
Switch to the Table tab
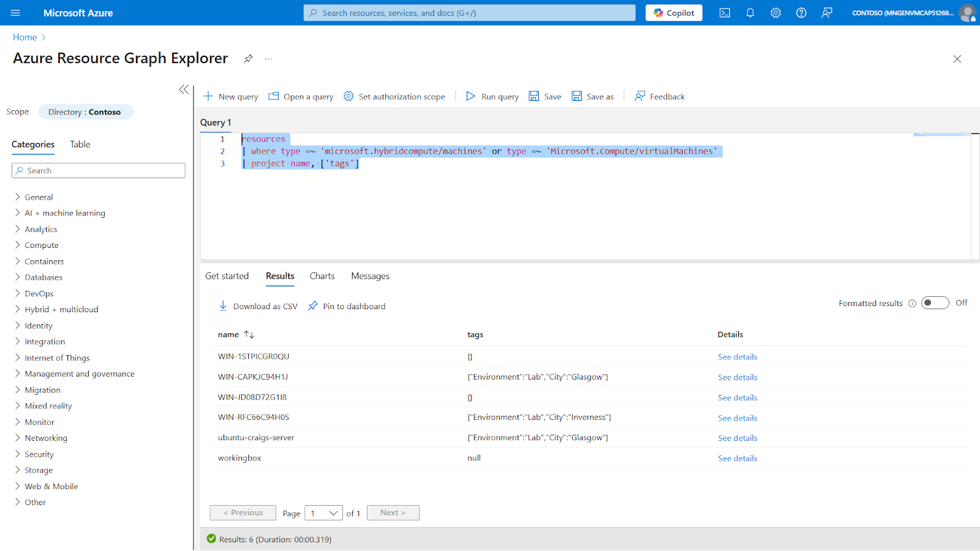(80, 144)
